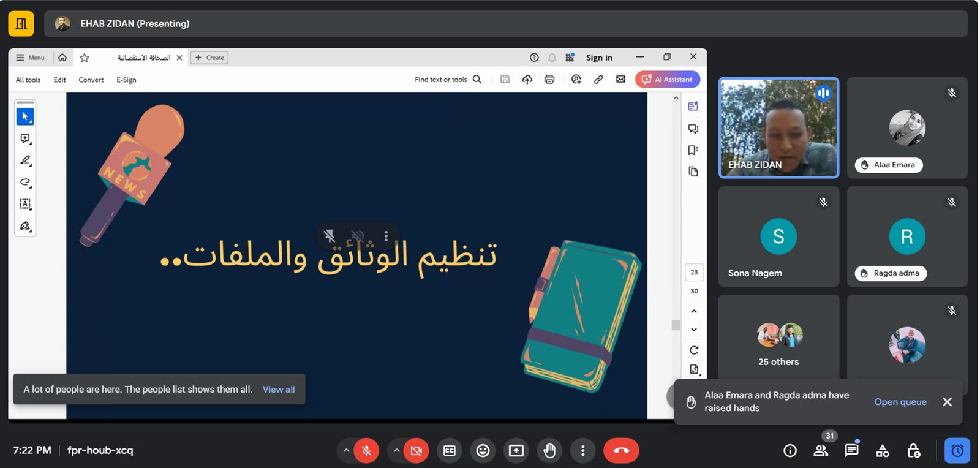Screen dimensions: 980x468
Task: Open the activities icon
Action: [x=883, y=451]
